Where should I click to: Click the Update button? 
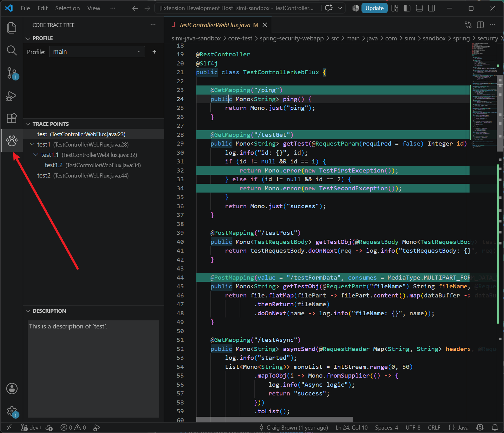point(374,8)
